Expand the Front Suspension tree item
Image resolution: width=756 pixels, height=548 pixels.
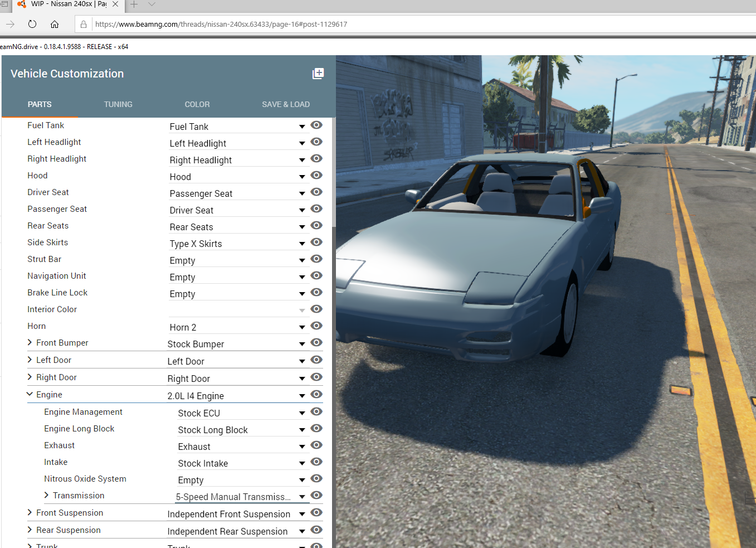pyautogui.click(x=30, y=513)
